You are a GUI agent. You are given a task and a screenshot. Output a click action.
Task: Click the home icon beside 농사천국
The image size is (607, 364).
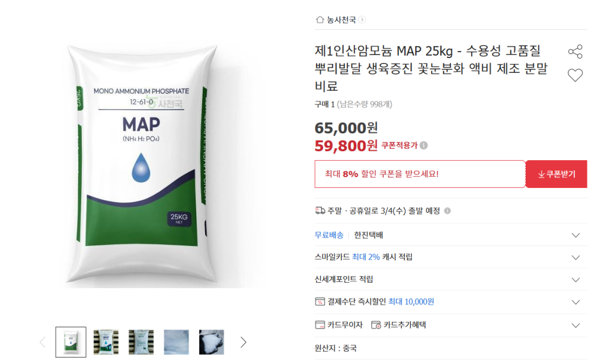tap(320, 20)
